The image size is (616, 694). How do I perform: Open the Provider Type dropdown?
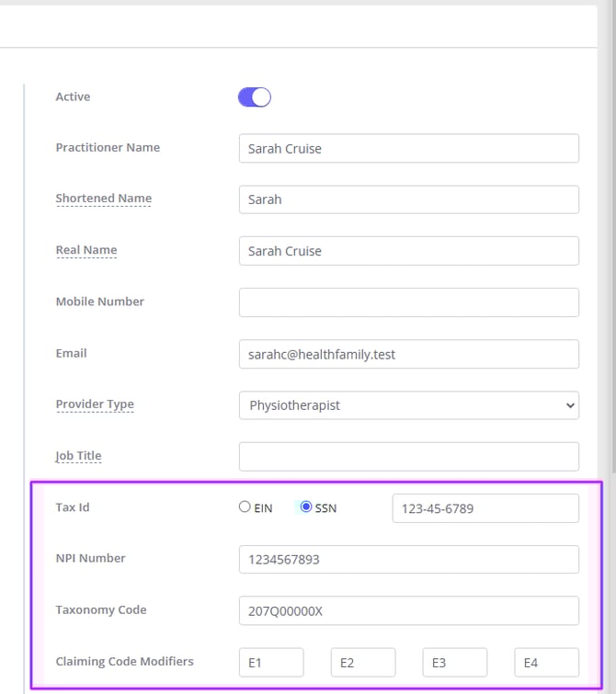[x=408, y=405]
